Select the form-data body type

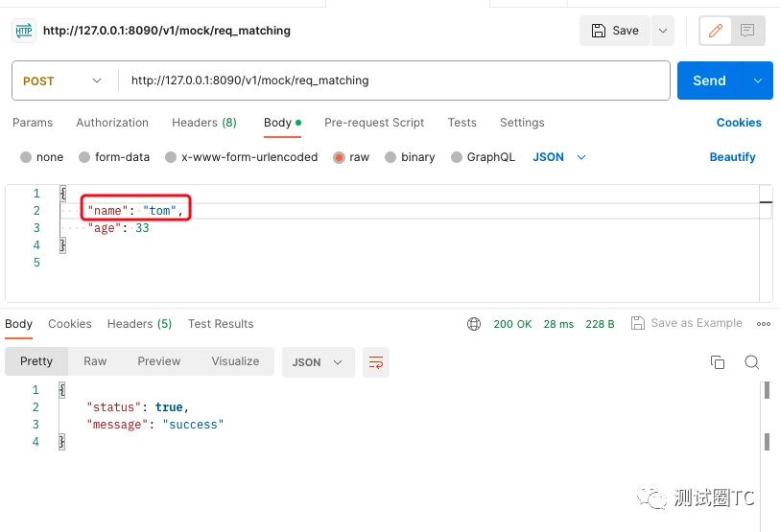click(114, 157)
